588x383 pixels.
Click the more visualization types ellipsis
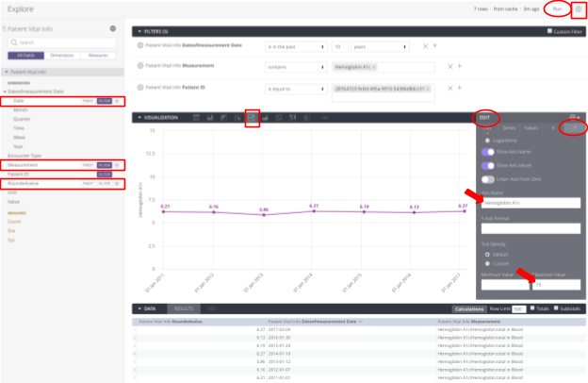pos(324,118)
